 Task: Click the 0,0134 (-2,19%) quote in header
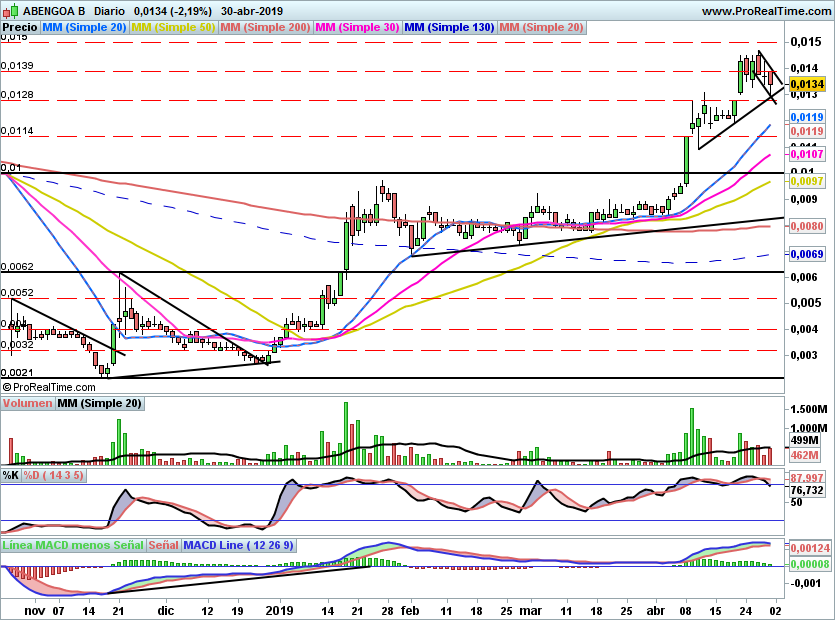tap(173, 11)
